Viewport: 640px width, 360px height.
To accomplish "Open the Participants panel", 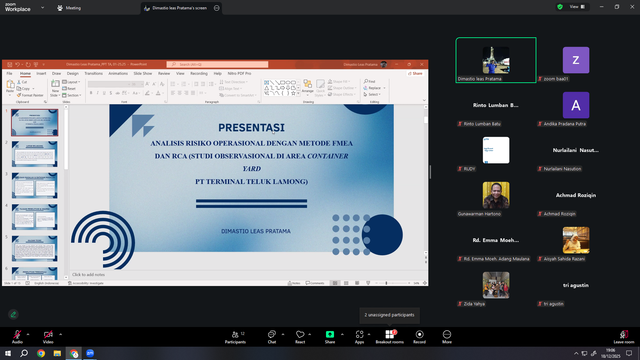I will [x=236, y=337].
